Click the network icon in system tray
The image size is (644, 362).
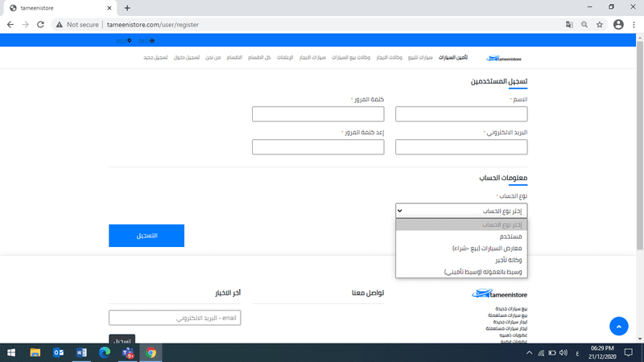(541, 352)
